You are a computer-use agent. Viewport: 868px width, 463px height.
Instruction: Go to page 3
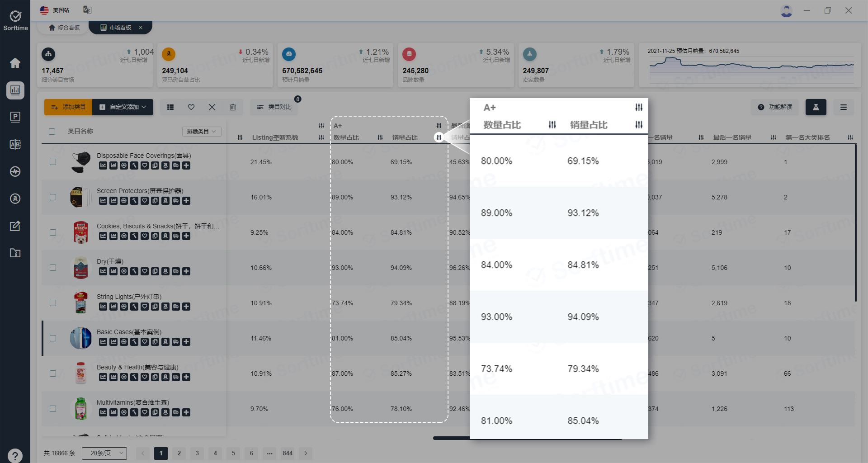click(197, 453)
